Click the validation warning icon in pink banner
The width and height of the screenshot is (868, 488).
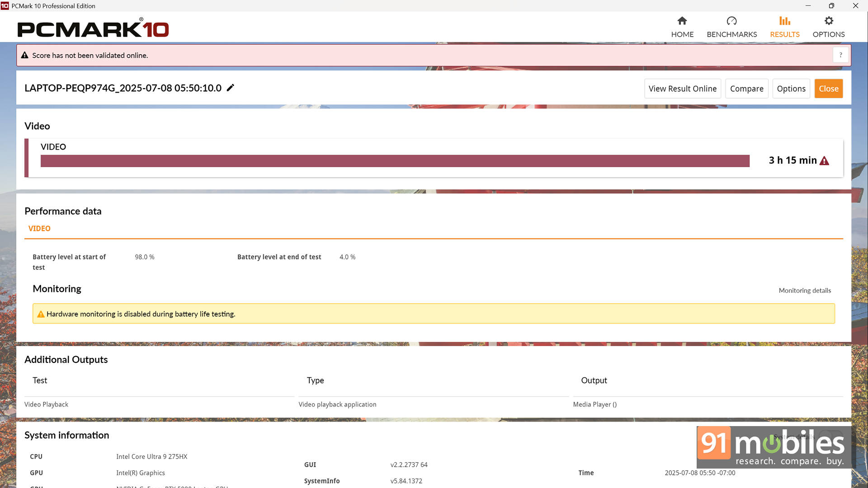pos(25,55)
